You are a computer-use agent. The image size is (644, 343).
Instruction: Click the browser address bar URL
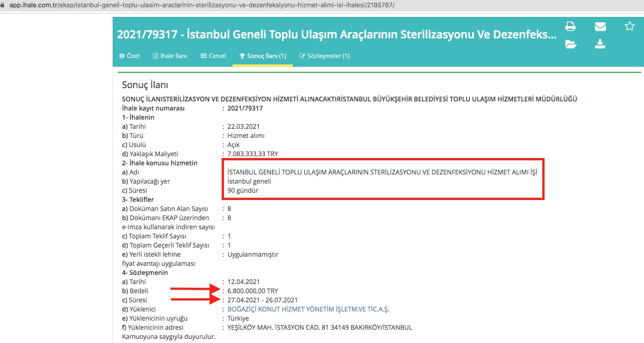pyautogui.click(x=203, y=5)
